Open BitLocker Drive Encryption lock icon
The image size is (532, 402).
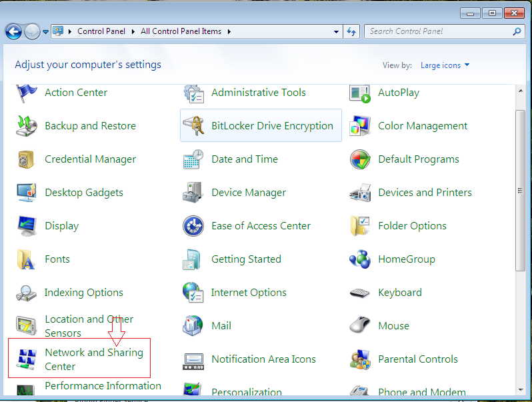tap(193, 126)
